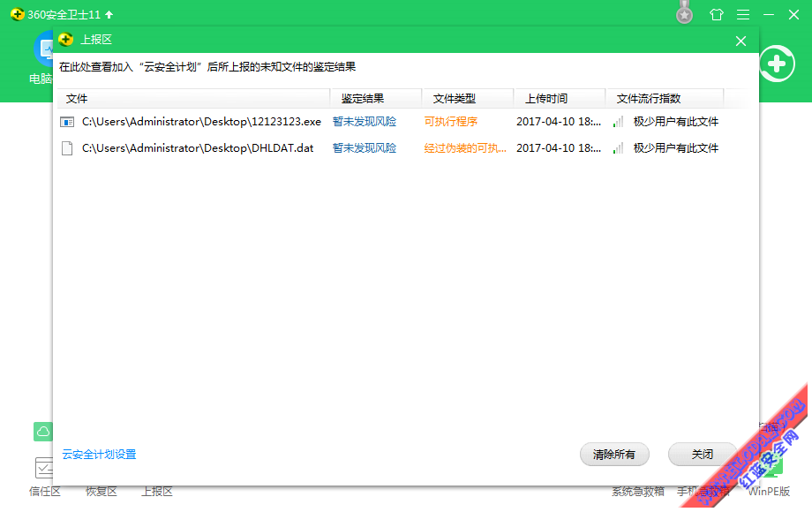The height and width of the screenshot is (512, 812).
Task: Click the upgrade arrow beside 360安全卫士11
Action: pyautogui.click(x=109, y=15)
